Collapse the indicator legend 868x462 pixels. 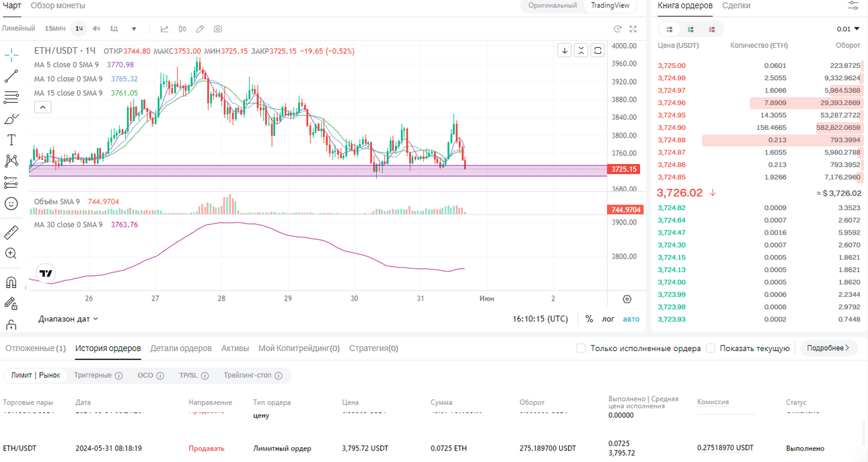click(42, 107)
